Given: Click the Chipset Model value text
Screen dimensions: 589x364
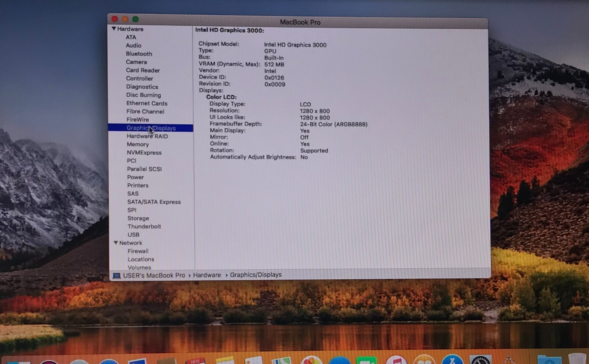Looking at the screenshot, I should point(295,45).
